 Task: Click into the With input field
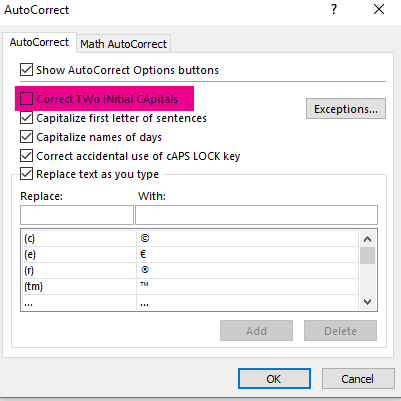tap(256, 215)
